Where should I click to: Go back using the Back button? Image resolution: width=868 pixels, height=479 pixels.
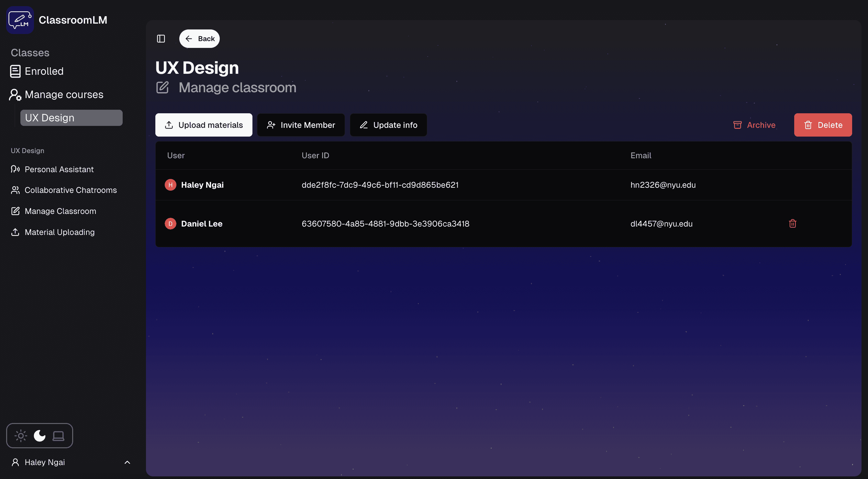pyautogui.click(x=199, y=39)
